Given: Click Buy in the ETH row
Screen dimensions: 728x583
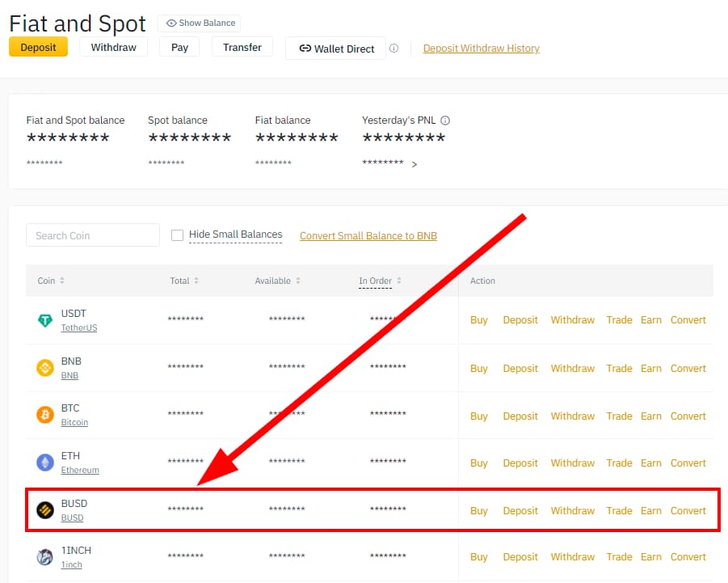Looking at the screenshot, I should [478, 463].
